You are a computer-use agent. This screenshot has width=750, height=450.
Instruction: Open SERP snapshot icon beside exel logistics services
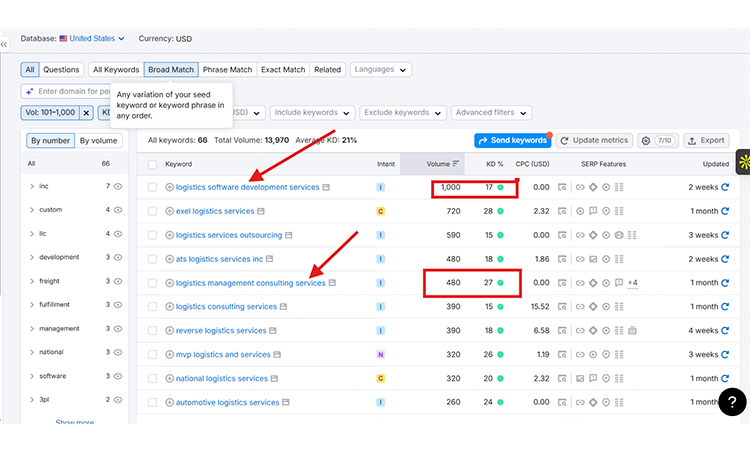[261, 211]
